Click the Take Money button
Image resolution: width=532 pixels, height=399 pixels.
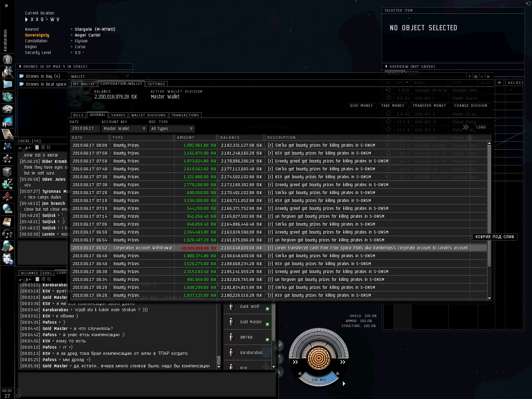[393, 106]
